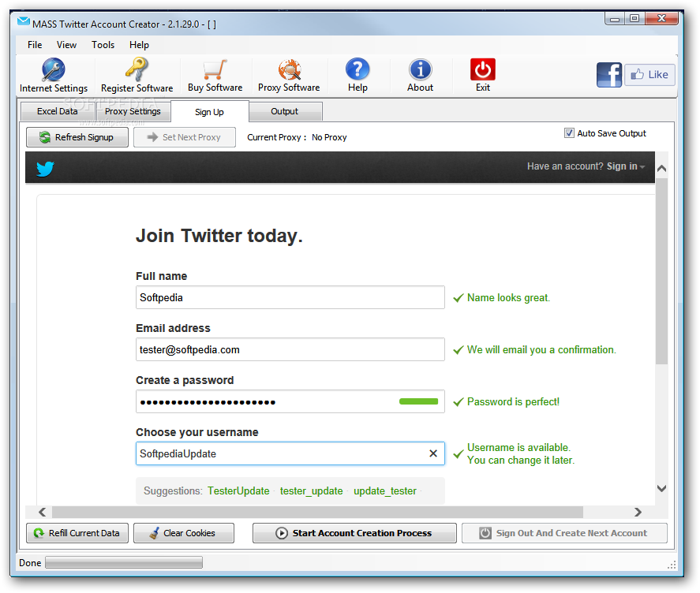Image resolution: width=700 pixels, height=593 pixels.
Task: Click the vertical scrollbar thumb
Action: pyautogui.click(x=661, y=271)
